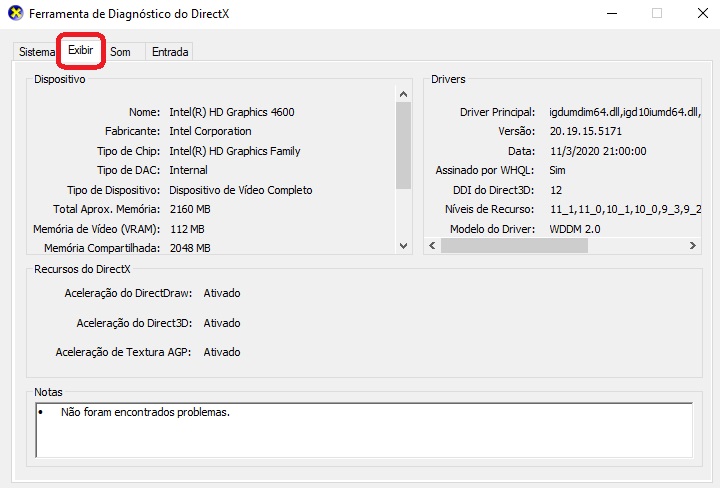Viewport: 720px width, 488px height.
Task: Click the Dispositivo vertical scrollbar thumb
Action: (404, 145)
